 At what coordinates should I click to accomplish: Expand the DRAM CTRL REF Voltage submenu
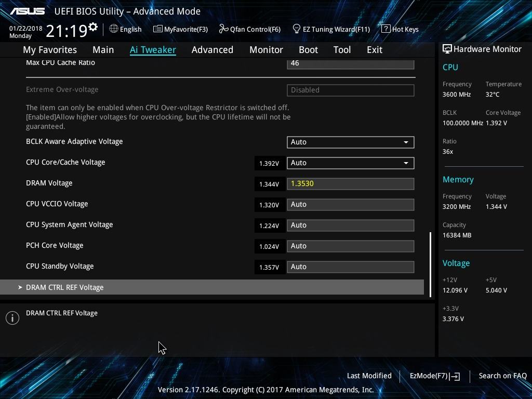point(212,287)
